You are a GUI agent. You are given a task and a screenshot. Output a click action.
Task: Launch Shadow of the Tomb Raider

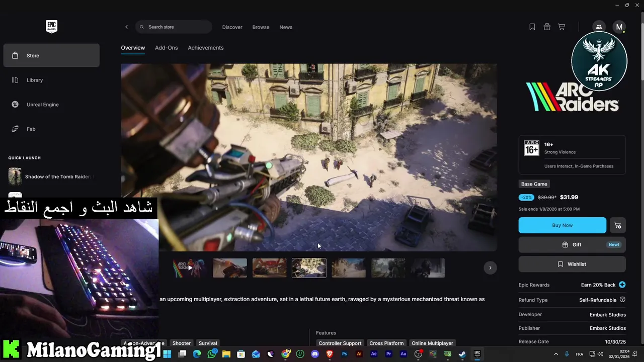point(51,176)
